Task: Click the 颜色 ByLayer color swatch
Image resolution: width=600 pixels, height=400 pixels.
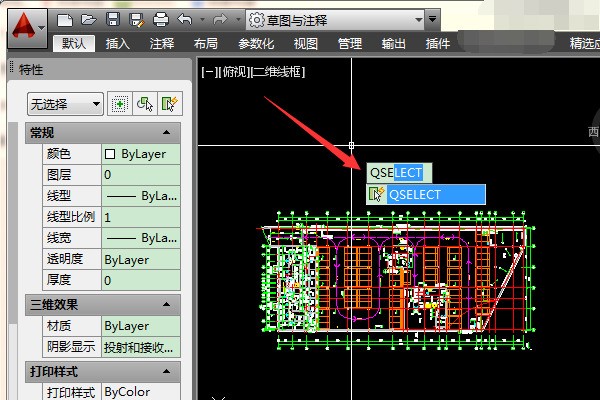Action: point(110,154)
